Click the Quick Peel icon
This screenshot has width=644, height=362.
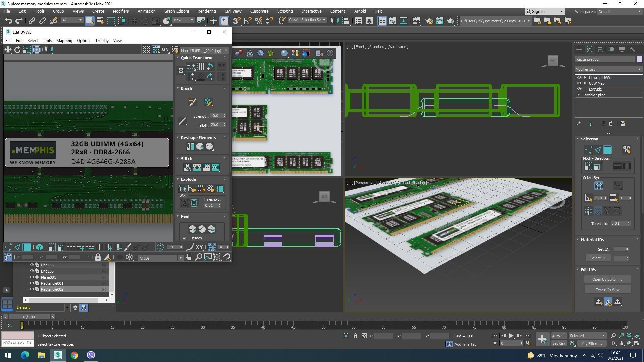tap(192, 229)
